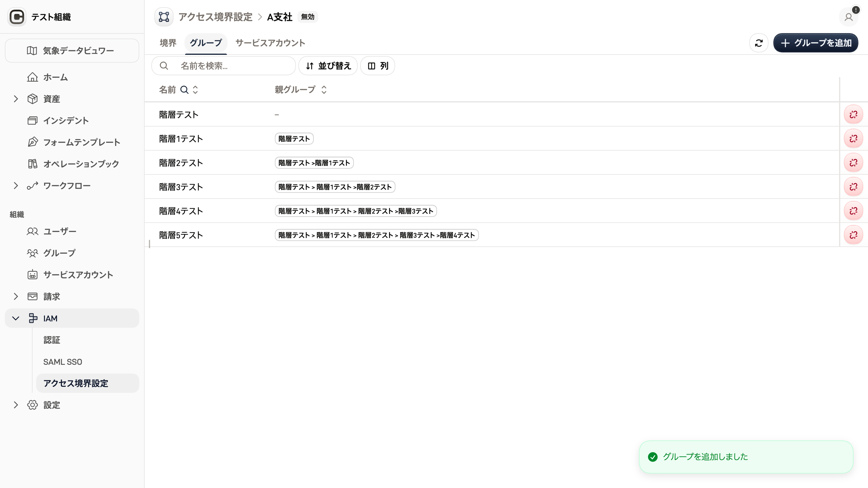Click the 資産 cube icon
Image resolution: width=868 pixels, height=488 pixels.
(32, 99)
